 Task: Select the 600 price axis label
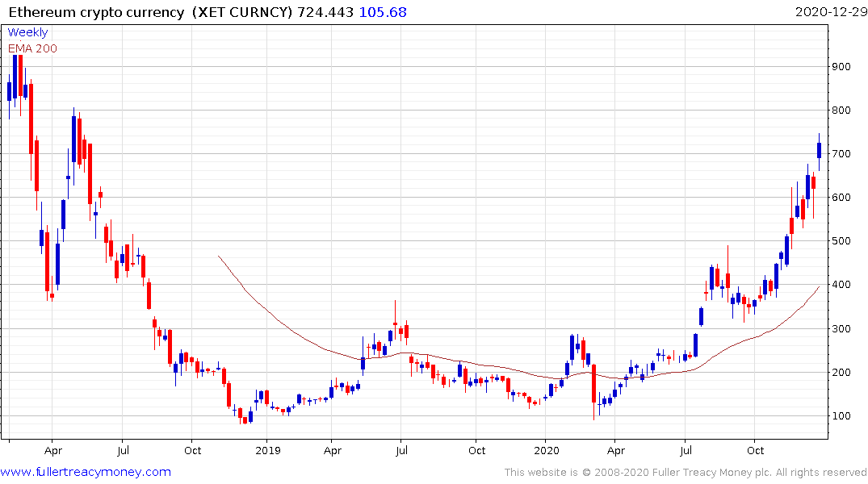841,198
